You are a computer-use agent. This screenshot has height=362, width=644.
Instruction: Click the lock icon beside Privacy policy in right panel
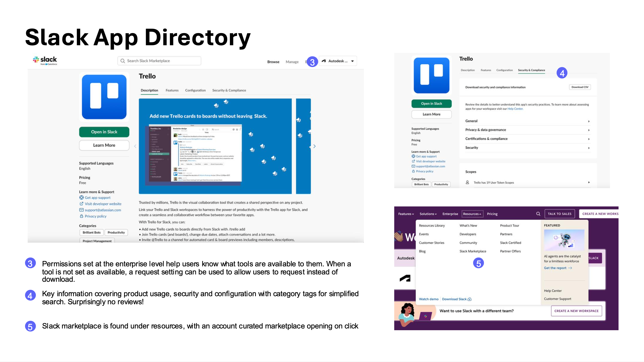click(413, 171)
